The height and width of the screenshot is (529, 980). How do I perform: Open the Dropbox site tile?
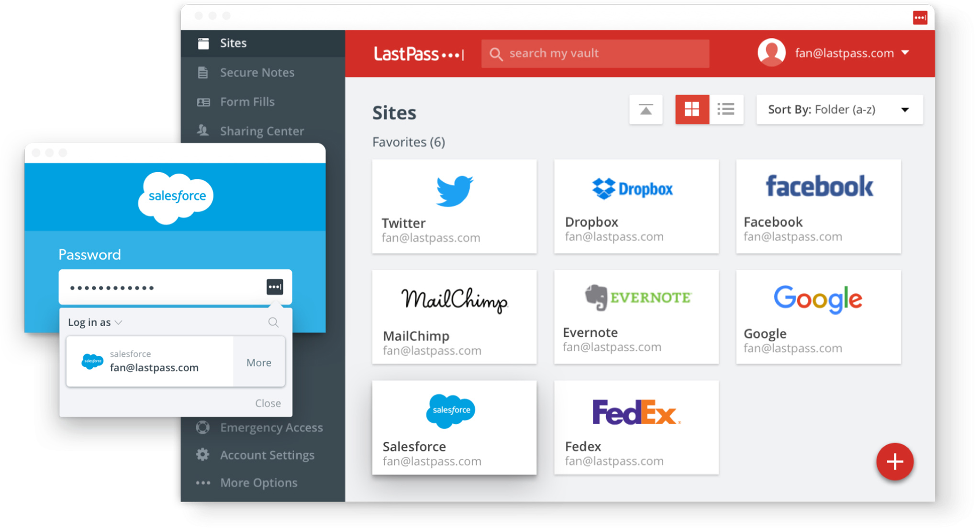pos(636,206)
